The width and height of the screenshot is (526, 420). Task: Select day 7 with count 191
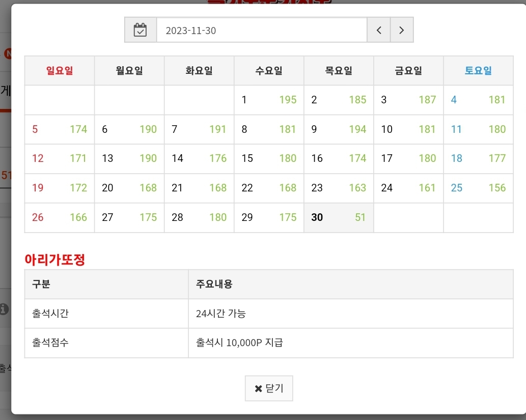pyautogui.click(x=199, y=129)
